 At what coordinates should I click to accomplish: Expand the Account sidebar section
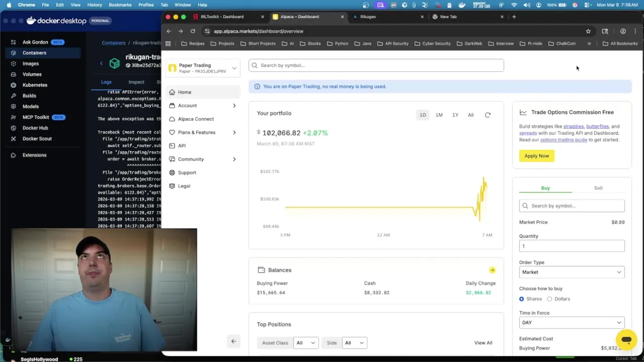pyautogui.click(x=202, y=106)
